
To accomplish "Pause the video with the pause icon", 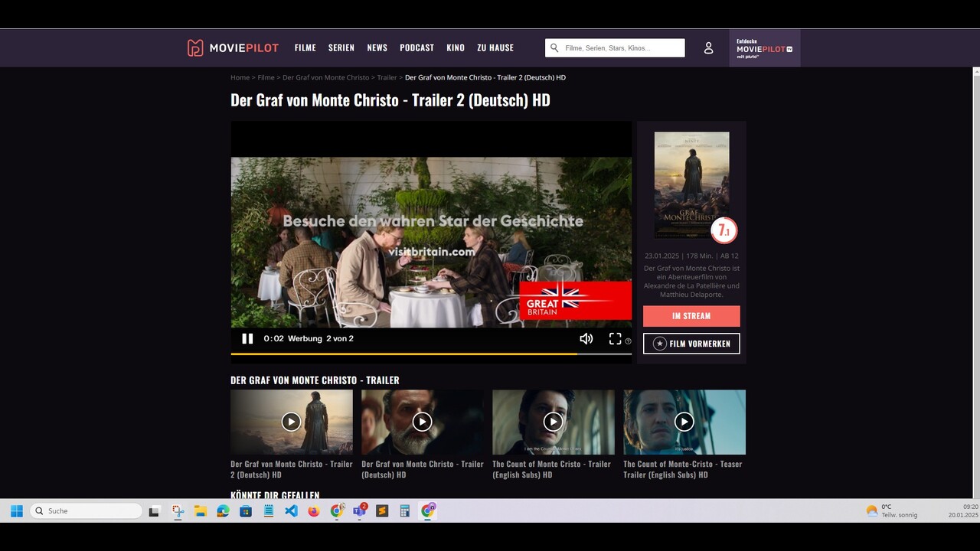I will click(x=247, y=338).
